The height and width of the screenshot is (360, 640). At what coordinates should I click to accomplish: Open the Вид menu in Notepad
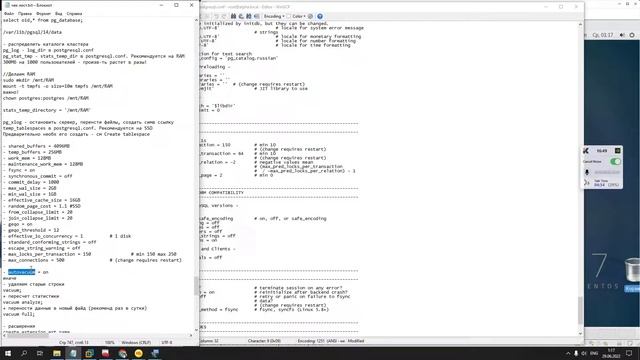[x=58, y=13]
